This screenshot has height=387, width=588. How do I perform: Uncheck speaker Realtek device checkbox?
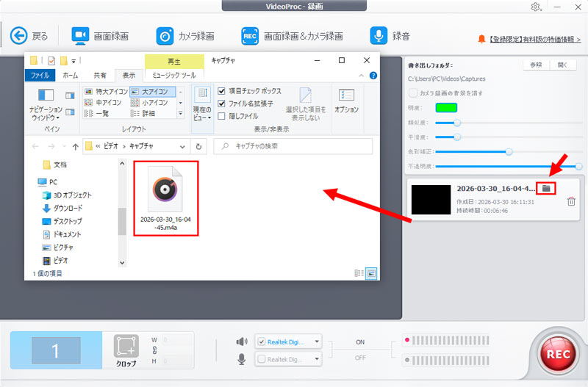[262, 341]
